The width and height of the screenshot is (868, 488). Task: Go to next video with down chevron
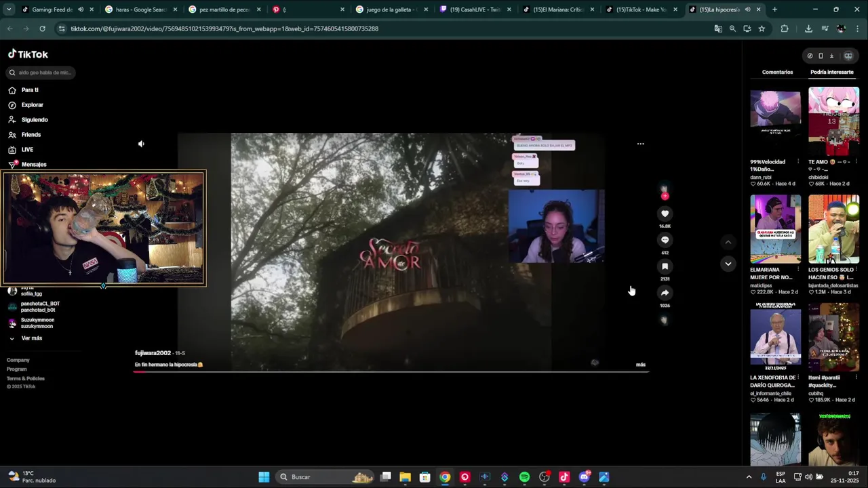click(x=728, y=264)
